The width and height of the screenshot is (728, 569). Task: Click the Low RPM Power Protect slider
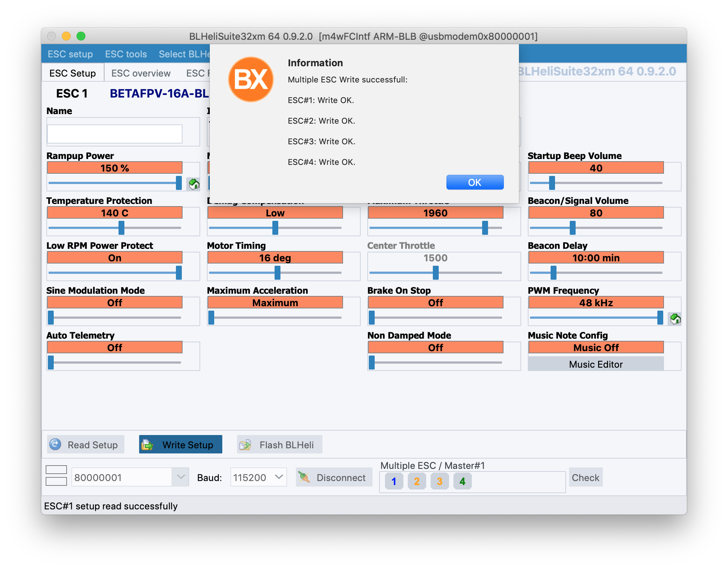(115, 273)
